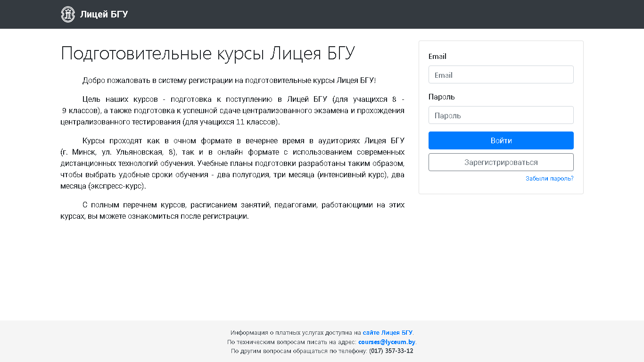The width and height of the screenshot is (644, 362).
Task: Focus the Email input field
Action: click(501, 74)
